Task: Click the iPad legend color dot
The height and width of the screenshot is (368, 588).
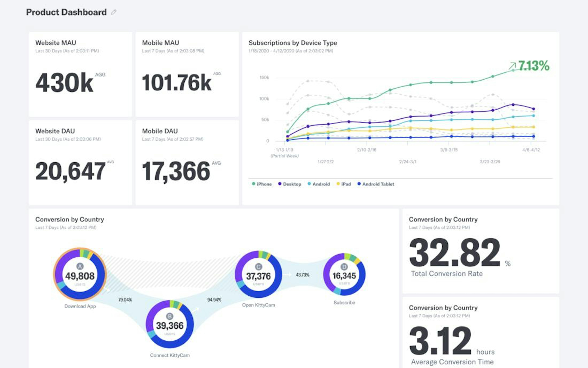Action: [x=338, y=184]
